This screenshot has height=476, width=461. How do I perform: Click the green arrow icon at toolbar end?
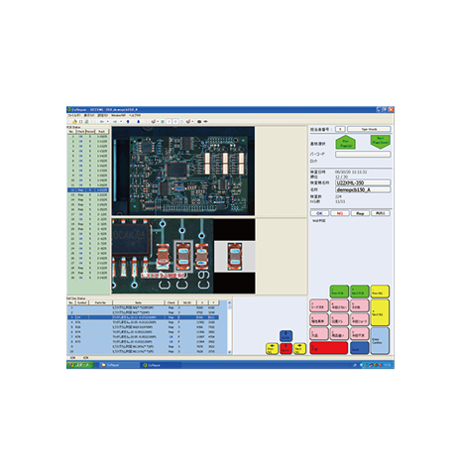point(205,122)
